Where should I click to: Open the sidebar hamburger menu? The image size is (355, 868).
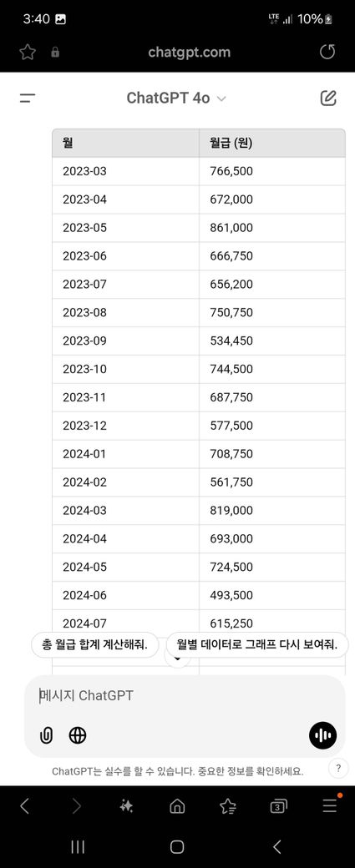(x=27, y=98)
